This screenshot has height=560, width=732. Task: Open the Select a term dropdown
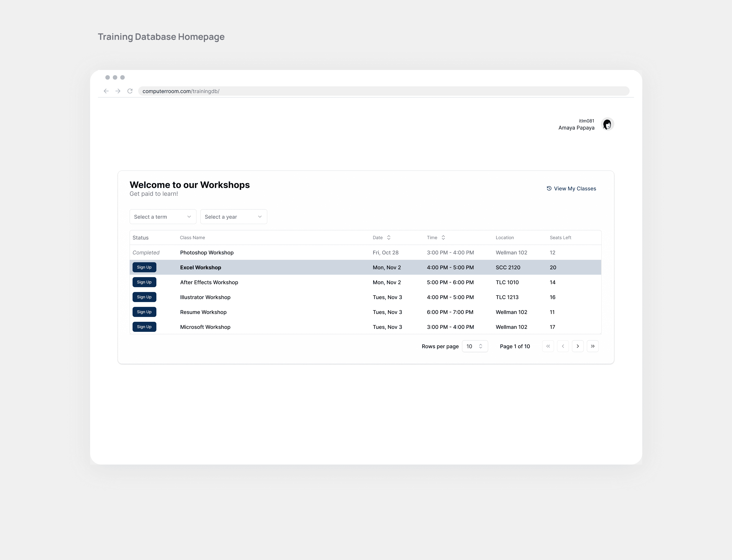coord(163,217)
